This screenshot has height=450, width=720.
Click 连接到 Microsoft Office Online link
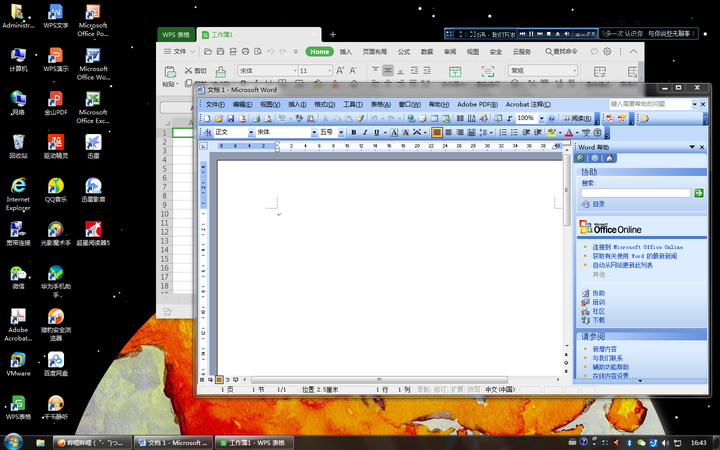[x=637, y=247]
